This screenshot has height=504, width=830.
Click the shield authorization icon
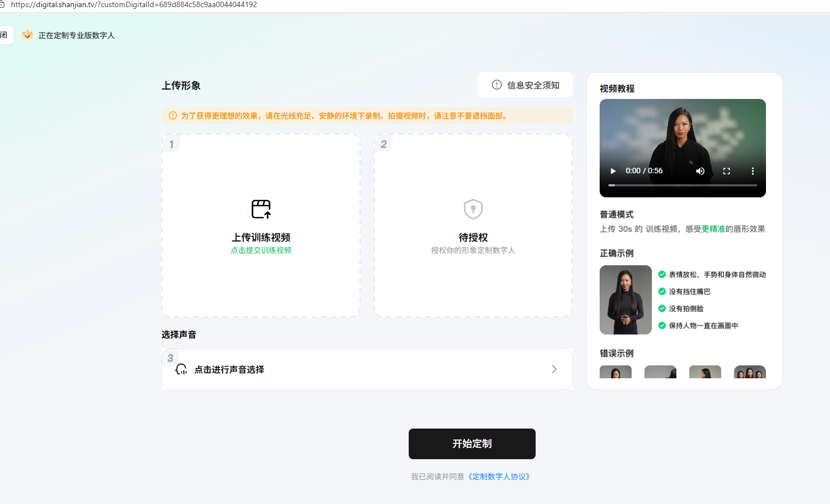pyautogui.click(x=473, y=209)
